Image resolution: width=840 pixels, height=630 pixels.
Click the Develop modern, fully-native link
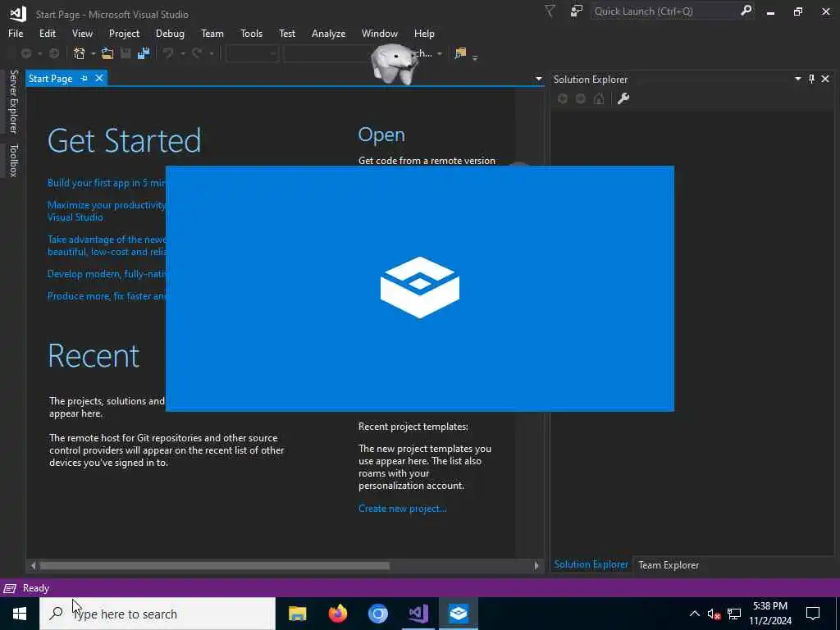[106, 274]
